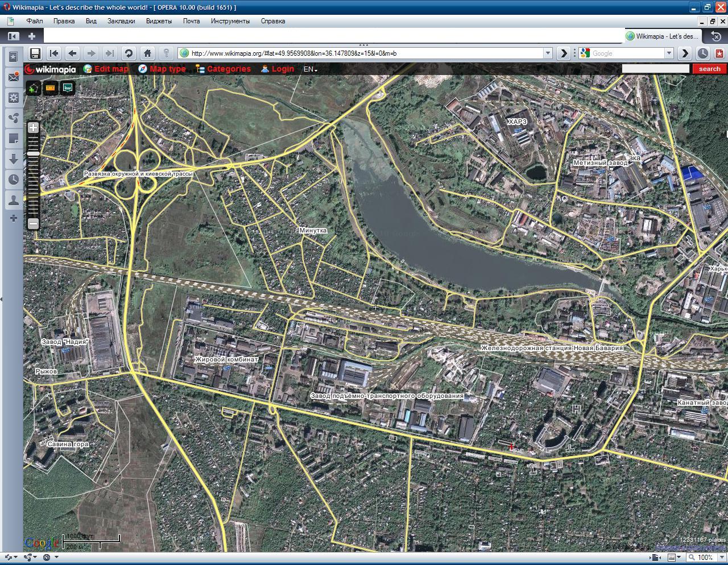
Task: Click the add place polygon tool
Action: point(34,88)
